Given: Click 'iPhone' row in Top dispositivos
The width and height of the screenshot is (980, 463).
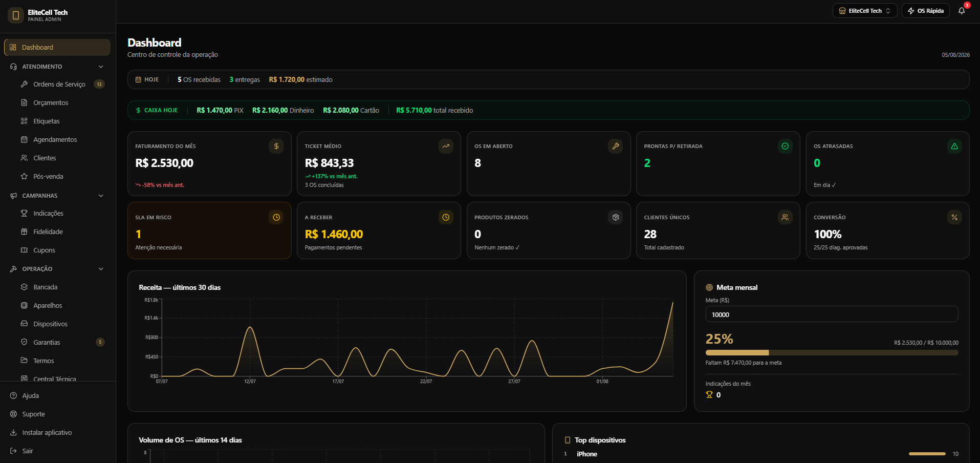Looking at the screenshot, I should tap(761, 454).
